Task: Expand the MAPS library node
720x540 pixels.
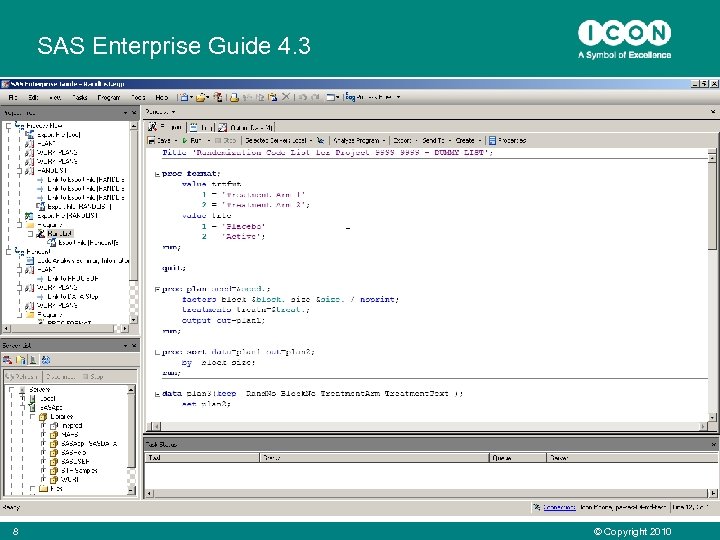Action: (x=44, y=434)
